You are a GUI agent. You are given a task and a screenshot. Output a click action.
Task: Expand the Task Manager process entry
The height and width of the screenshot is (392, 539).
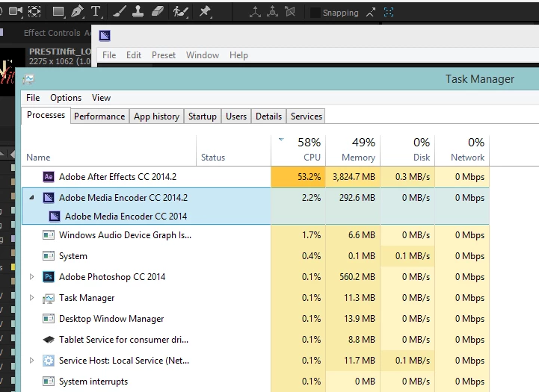(31, 298)
